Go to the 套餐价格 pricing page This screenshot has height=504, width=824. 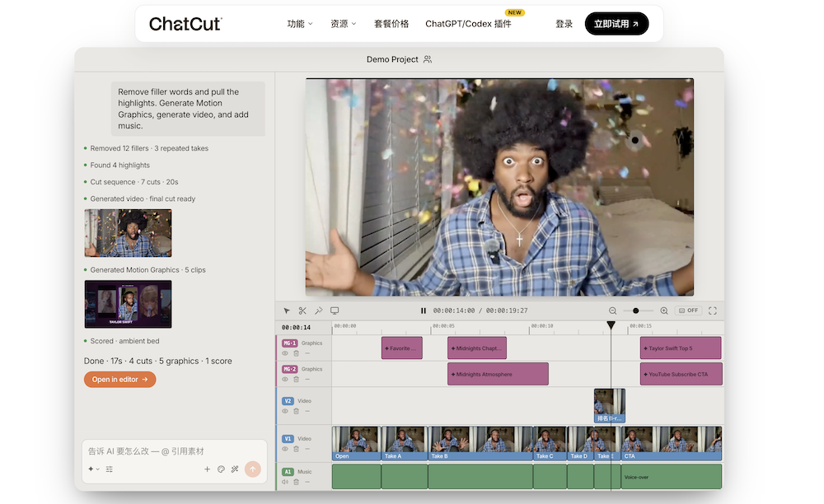tap(391, 24)
